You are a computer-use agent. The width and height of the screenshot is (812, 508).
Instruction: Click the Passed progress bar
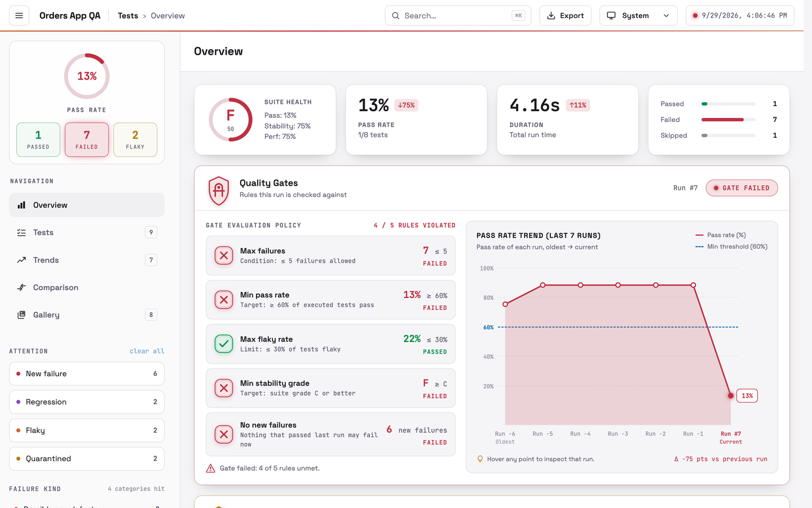tap(729, 104)
